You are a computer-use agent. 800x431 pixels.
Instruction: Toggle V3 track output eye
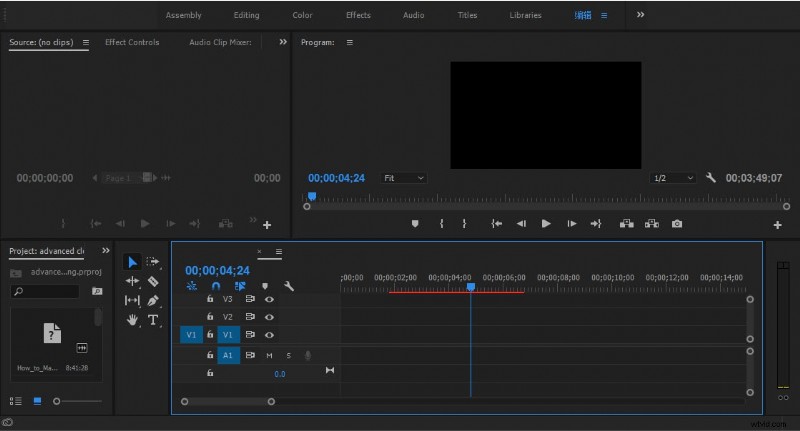coord(269,299)
